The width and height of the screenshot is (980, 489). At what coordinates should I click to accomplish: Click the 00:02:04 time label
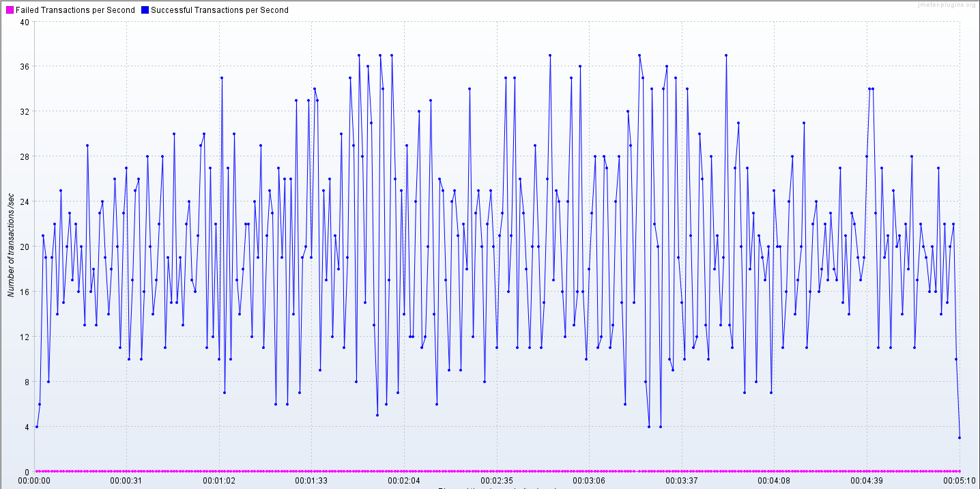404,481
